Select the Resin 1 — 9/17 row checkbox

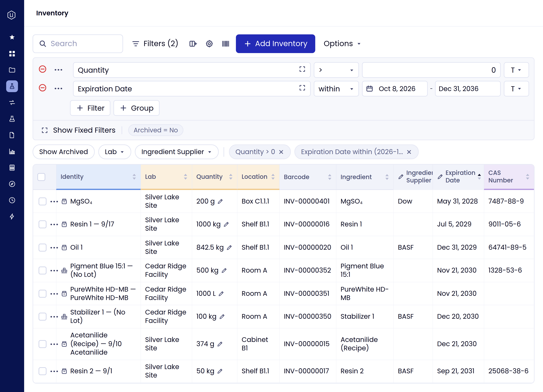coord(43,224)
